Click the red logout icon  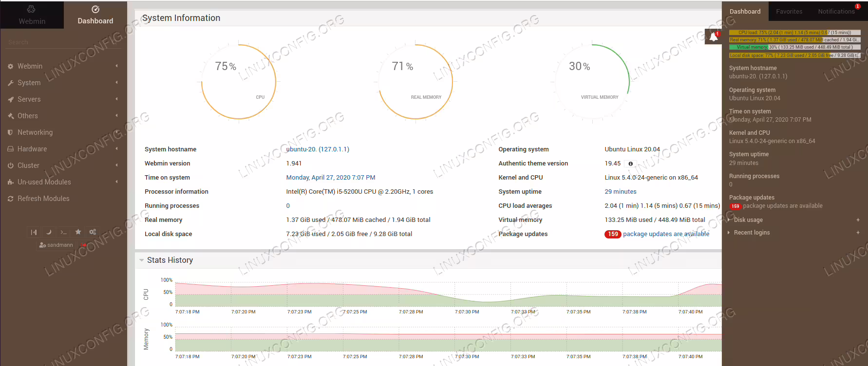(83, 245)
